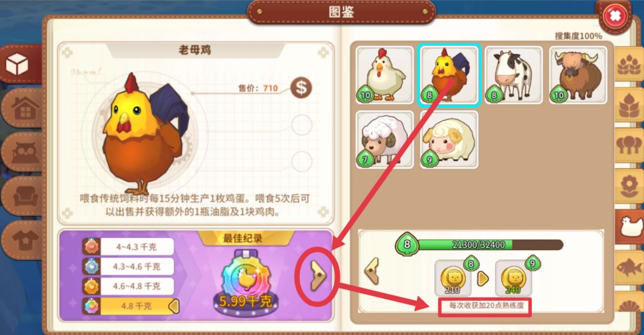Select the 4~4.3 千克 bronze medal row
644x335 pixels.
(x=128, y=247)
